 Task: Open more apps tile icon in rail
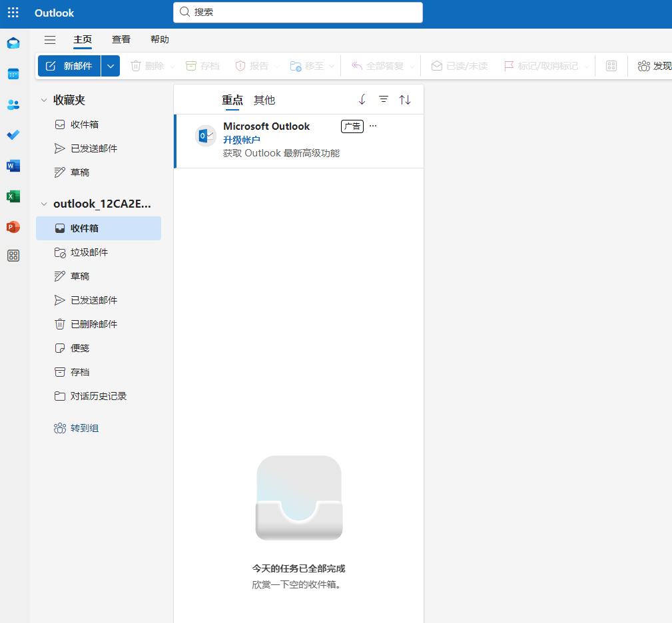[13, 256]
